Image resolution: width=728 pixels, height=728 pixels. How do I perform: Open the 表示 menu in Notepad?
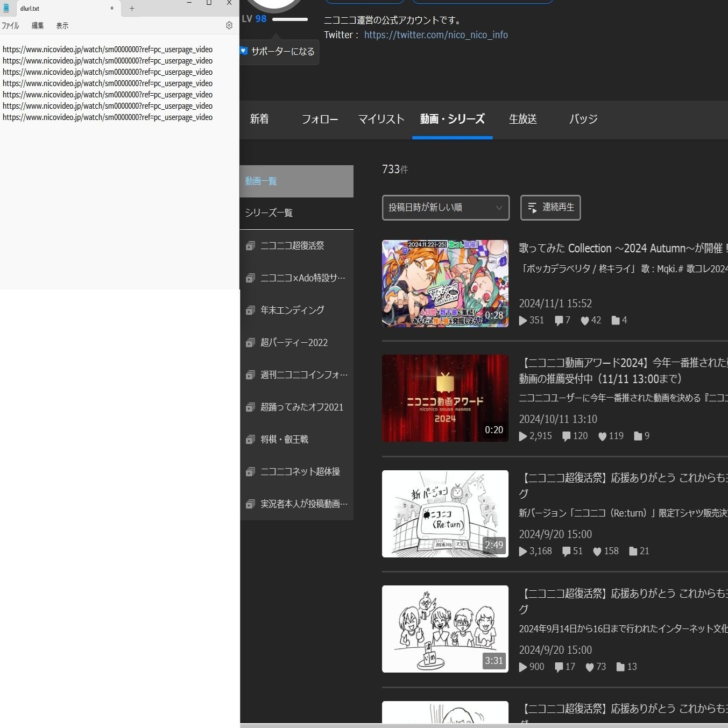point(62,25)
